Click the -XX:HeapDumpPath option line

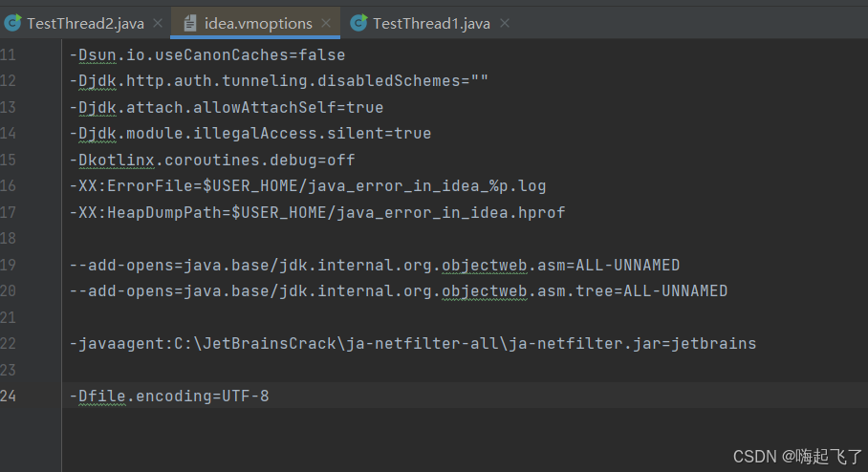pyautogui.click(x=316, y=212)
